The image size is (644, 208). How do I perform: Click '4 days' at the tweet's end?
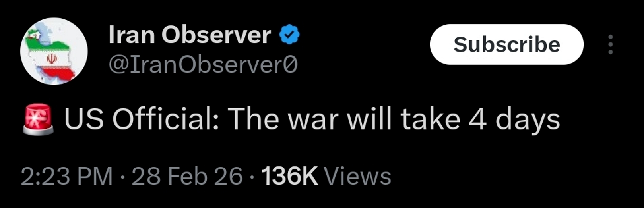point(514,120)
